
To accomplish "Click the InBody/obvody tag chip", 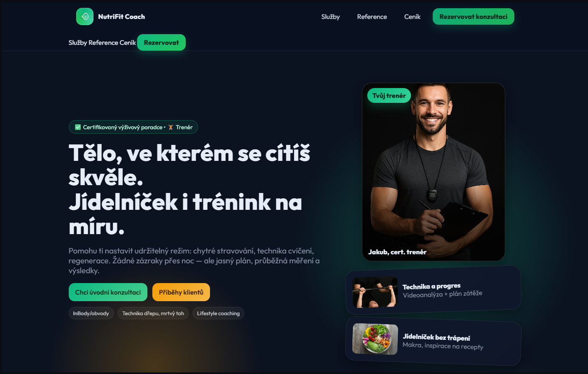I will tap(91, 313).
